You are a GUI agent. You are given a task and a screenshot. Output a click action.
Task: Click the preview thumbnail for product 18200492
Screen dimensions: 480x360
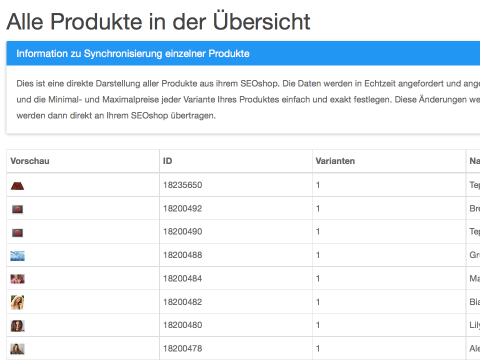(x=17, y=209)
